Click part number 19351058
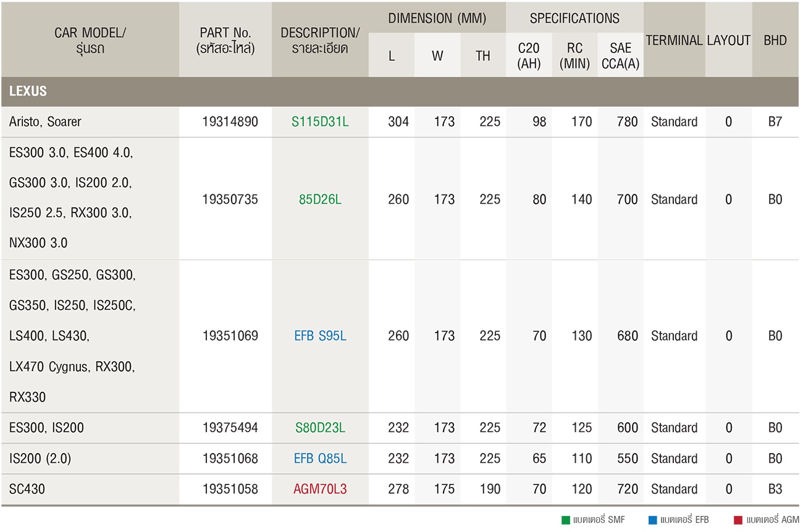Viewport: 803px width, 532px height. click(x=230, y=489)
